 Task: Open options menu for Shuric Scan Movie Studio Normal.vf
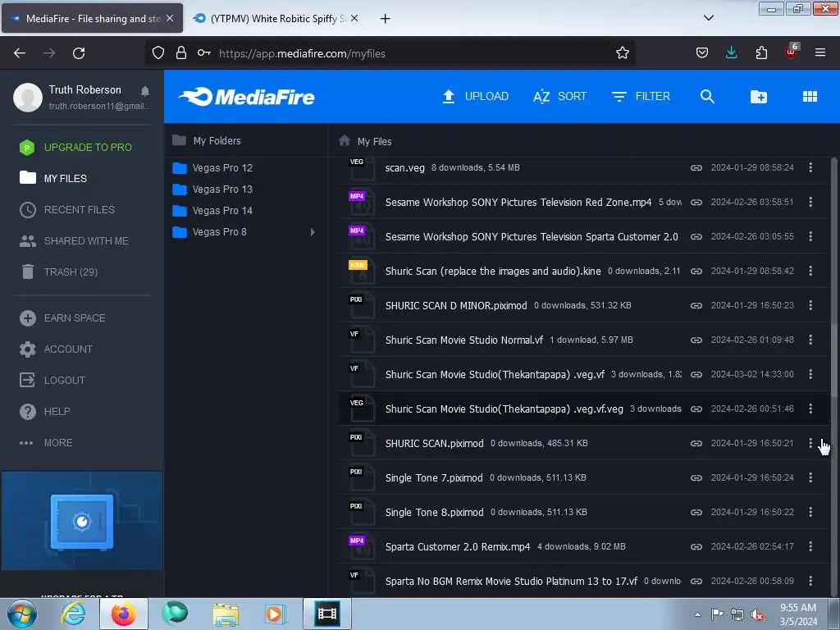coord(810,340)
